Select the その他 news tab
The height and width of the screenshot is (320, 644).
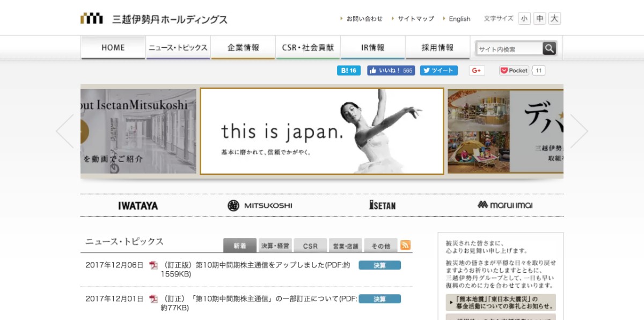[x=381, y=245]
